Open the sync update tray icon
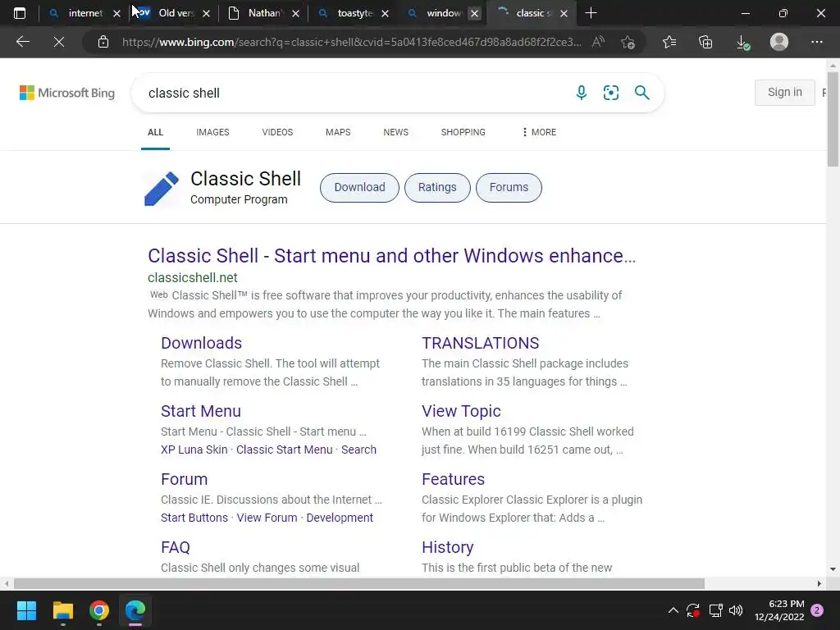 pyautogui.click(x=693, y=610)
